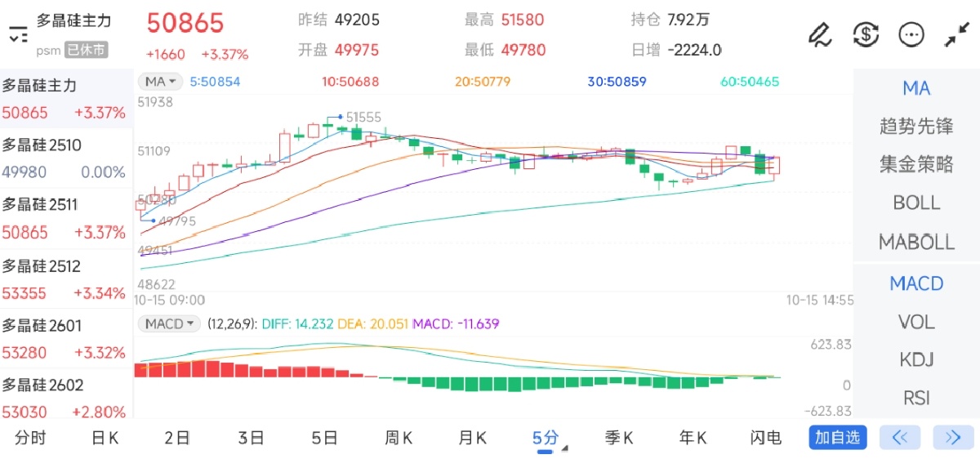The image size is (980, 468).
Task: Tap the 最低 49780 value
Action: [x=505, y=50]
